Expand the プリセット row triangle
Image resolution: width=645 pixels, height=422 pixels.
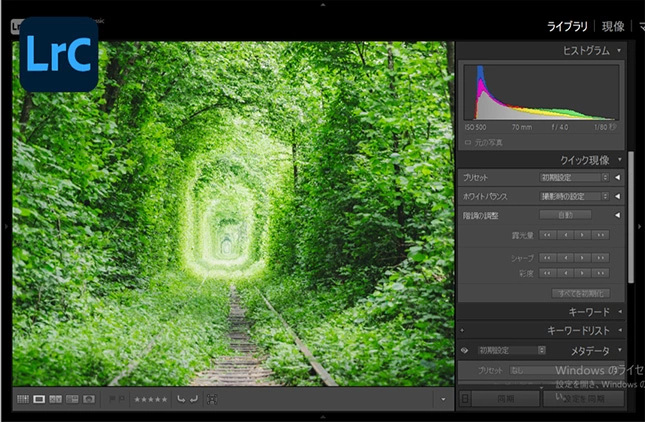(617, 177)
